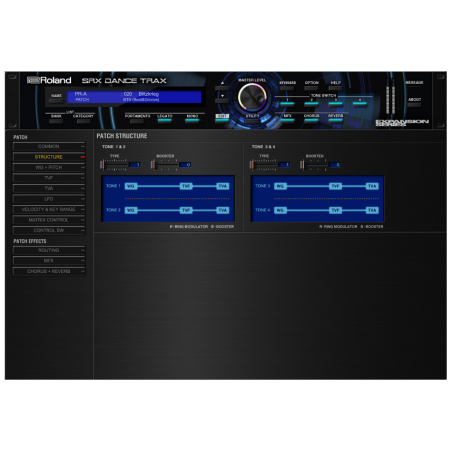Open the Control SW section

coord(49,230)
